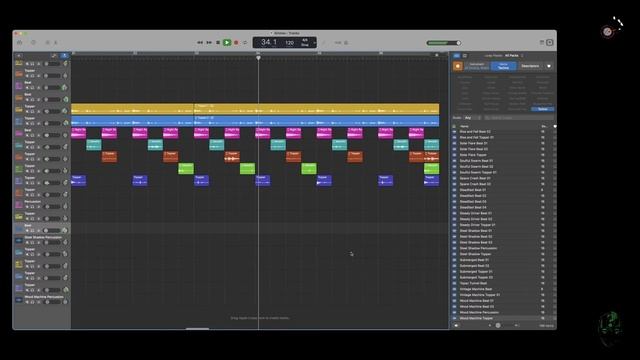Click the orange Reset keywords button
This screenshot has height=360, width=640.
[x=458, y=66]
